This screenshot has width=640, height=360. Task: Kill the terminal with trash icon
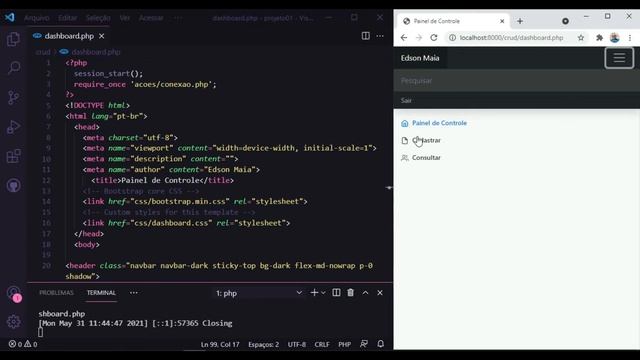tap(351, 293)
